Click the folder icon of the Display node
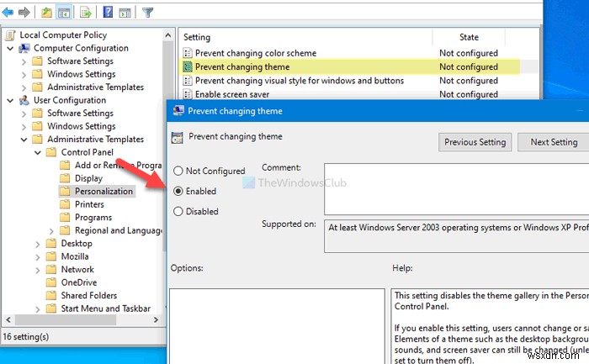The height and width of the screenshot is (364, 589). 65,178
